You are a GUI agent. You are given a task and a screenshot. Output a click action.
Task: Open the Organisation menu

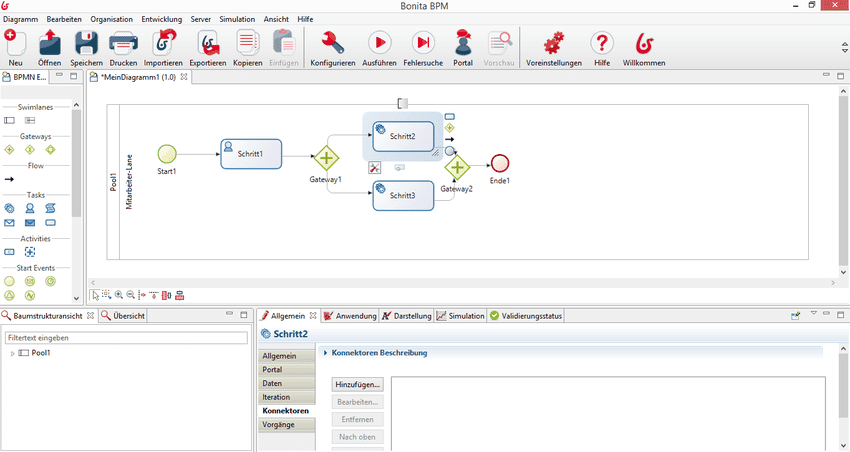point(112,19)
